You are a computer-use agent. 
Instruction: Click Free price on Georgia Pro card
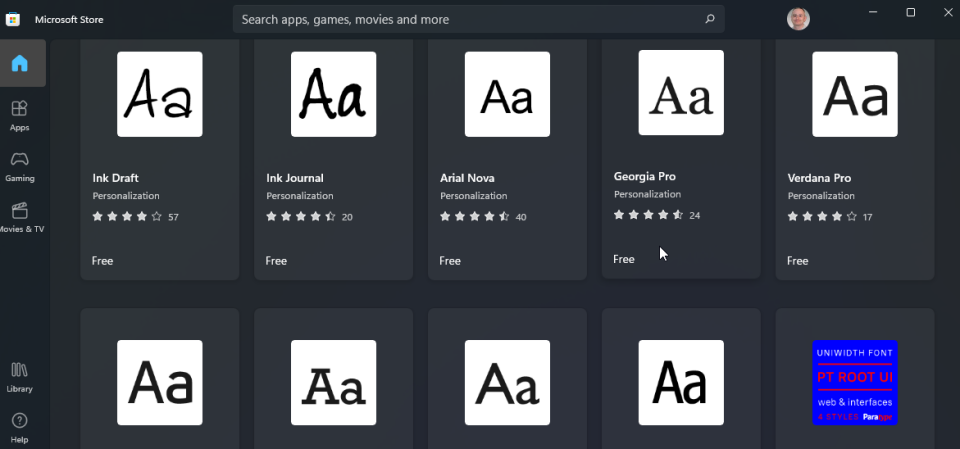tap(624, 259)
